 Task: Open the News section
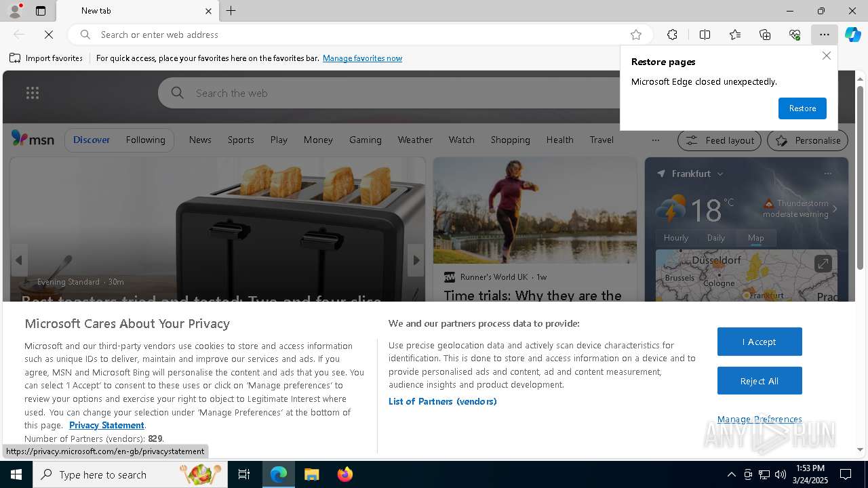200,140
